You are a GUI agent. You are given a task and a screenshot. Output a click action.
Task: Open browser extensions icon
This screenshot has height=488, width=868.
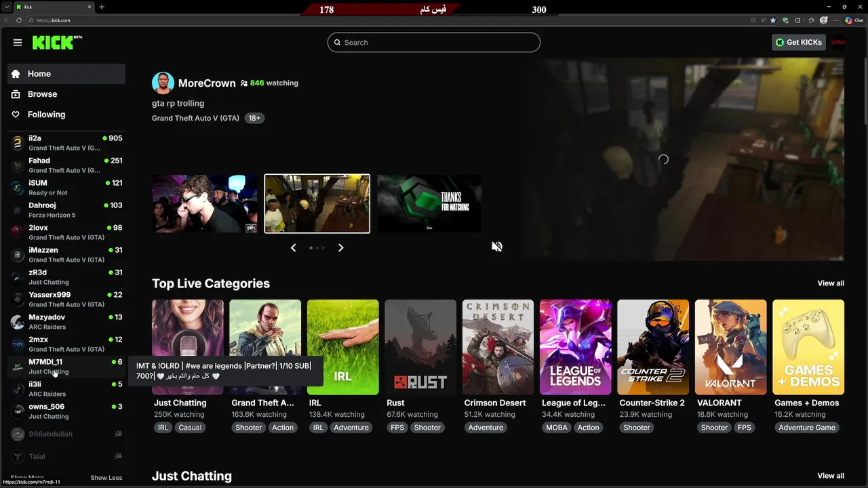pos(797,20)
